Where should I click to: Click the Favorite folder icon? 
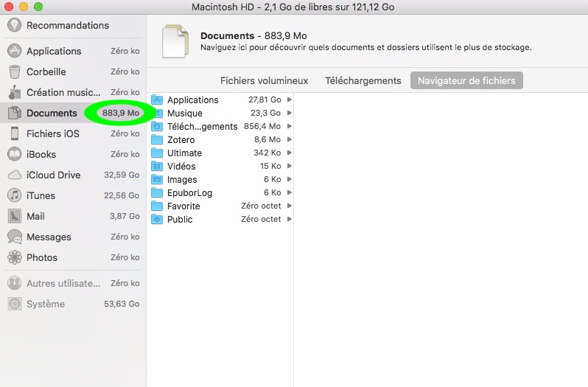coord(157,206)
